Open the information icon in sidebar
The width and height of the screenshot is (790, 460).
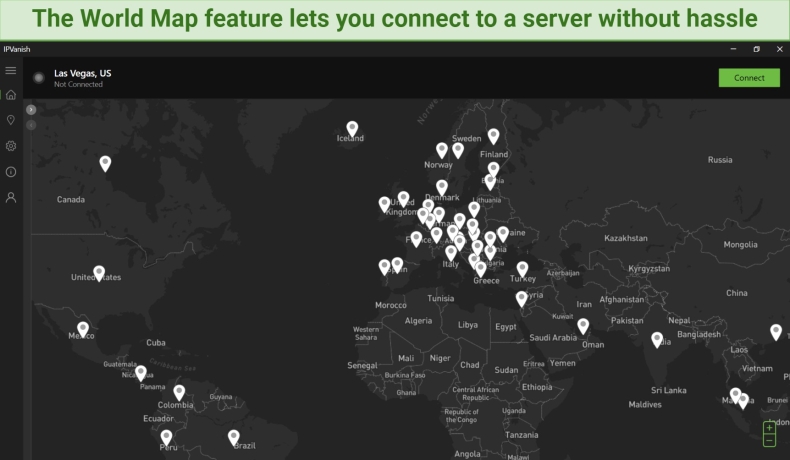pos(11,172)
